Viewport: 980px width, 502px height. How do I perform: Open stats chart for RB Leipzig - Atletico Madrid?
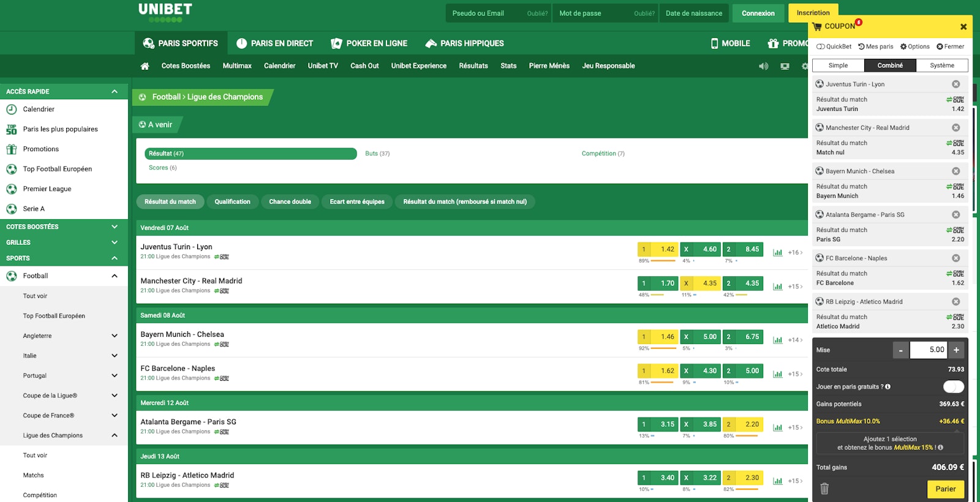(778, 481)
